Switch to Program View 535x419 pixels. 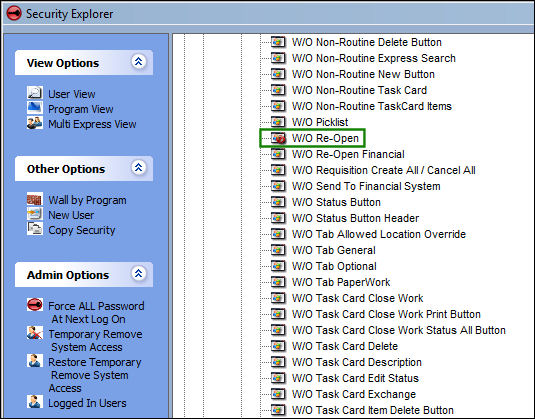coord(81,109)
